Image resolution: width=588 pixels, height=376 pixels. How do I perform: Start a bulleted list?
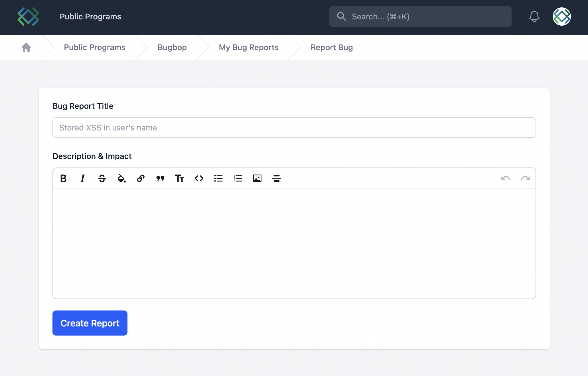click(x=218, y=179)
